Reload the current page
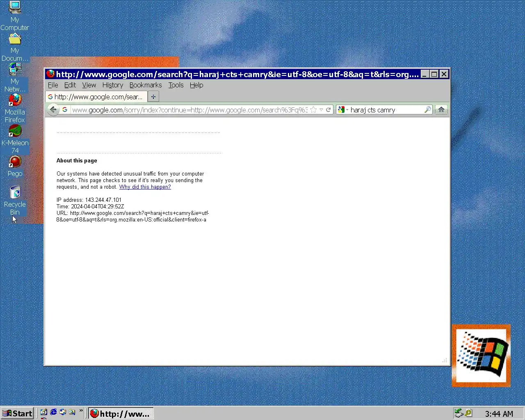This screenshot has width=525, height=420. (x=328, y=110)
